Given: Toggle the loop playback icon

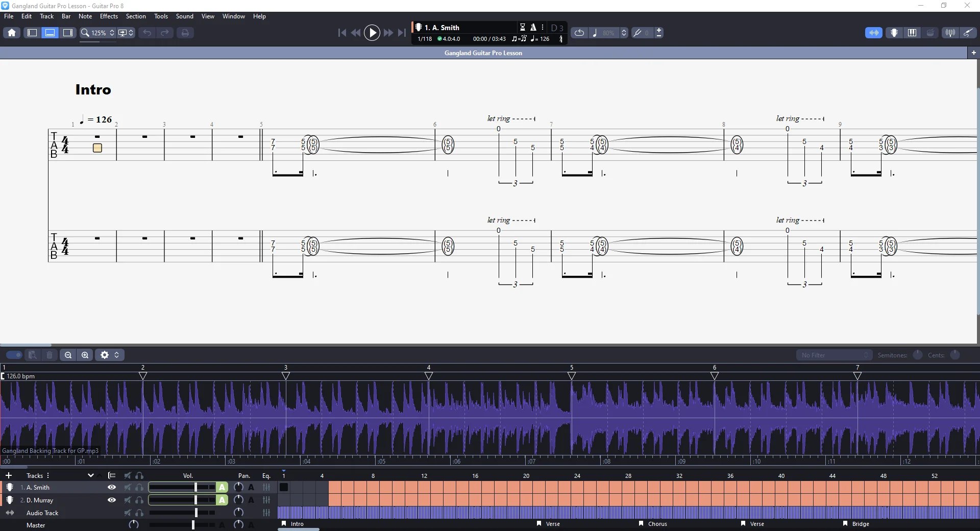Looking at the screenshot, I should click(579, 33).
